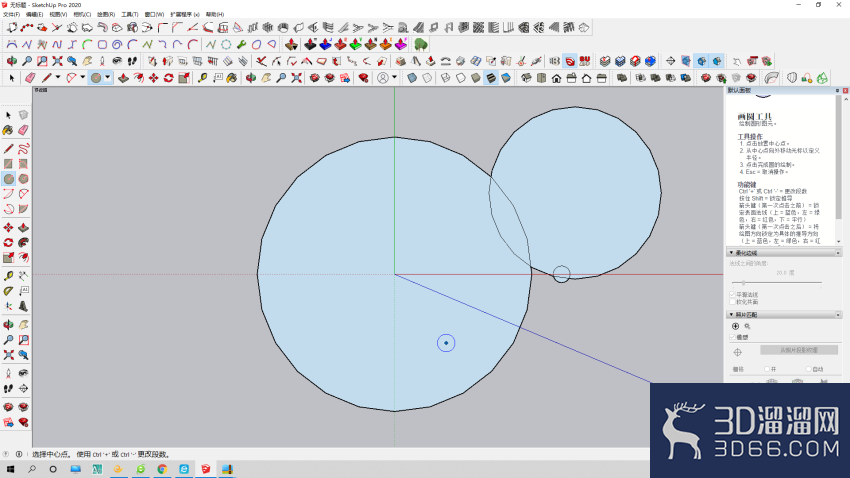Image resolution: width=850 pixels, height=478 pixels.
Task: Open Soften Edges panel options button
Action: click(x=838, y=253)
